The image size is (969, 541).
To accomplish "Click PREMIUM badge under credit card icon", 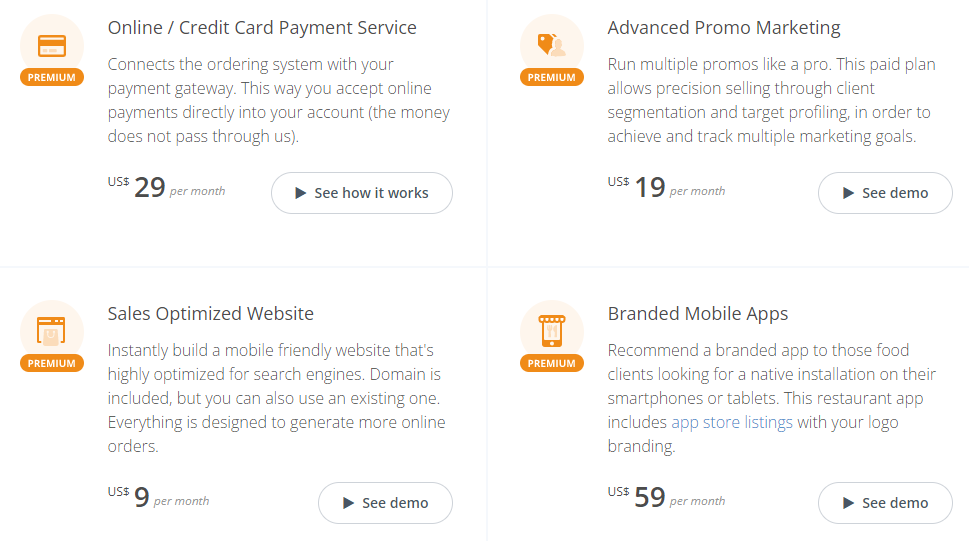I will tap(52, 77).
